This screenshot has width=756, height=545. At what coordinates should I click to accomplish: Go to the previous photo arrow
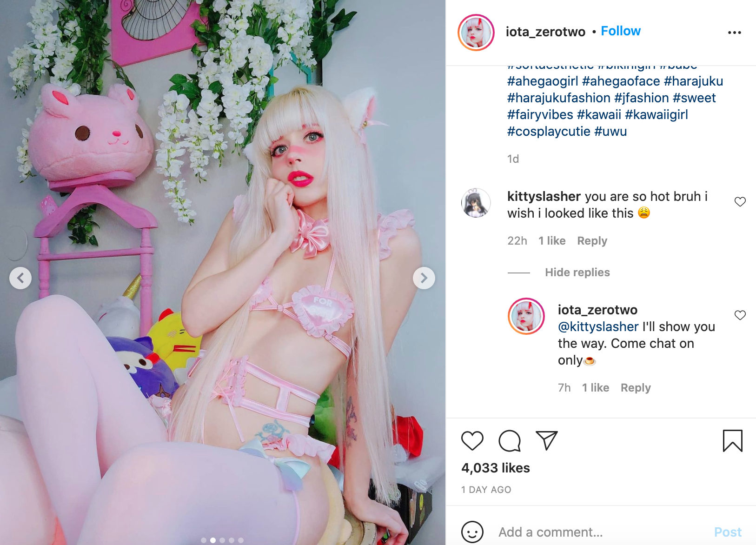20,278
